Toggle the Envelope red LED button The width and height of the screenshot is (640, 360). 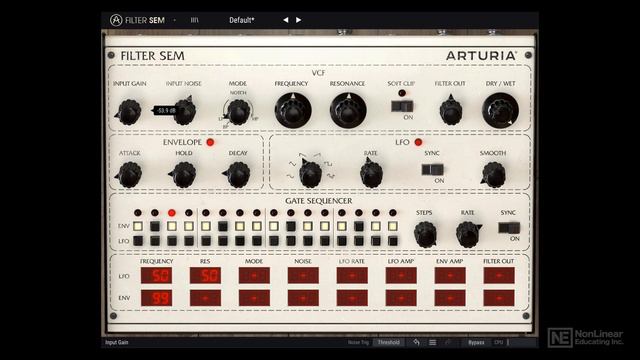(210, 142)
